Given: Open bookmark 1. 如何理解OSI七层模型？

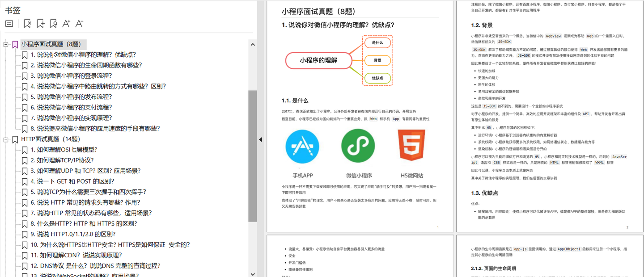Looking at the screenshot, I should 64,150.
